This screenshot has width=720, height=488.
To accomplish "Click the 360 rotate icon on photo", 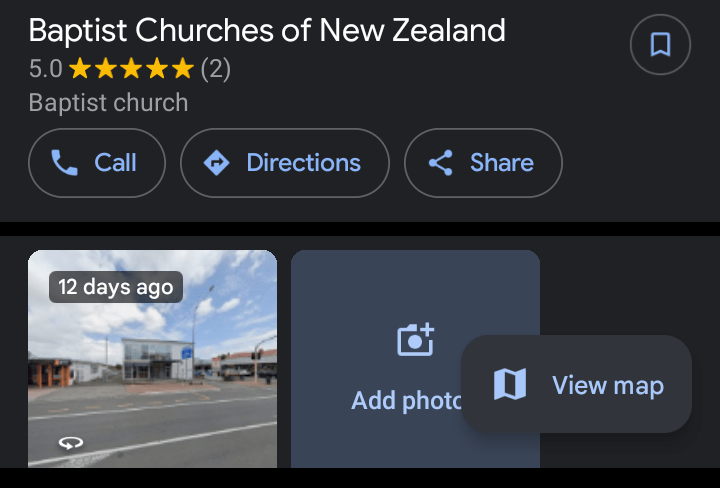I will point(69,442).
